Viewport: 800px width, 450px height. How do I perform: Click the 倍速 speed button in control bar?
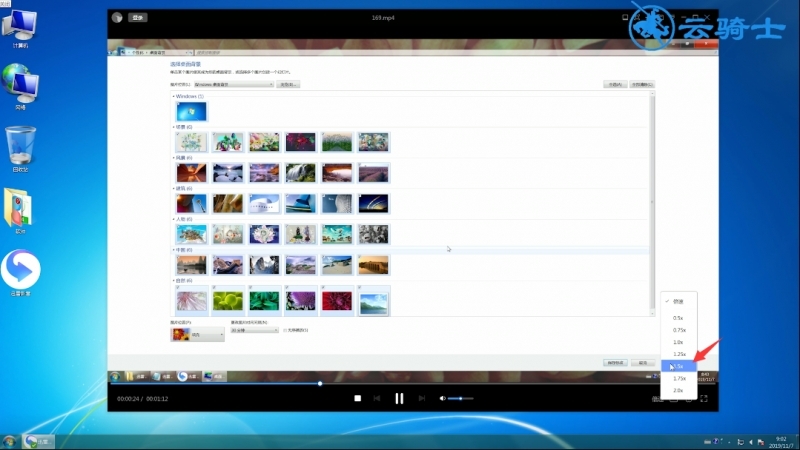pyautogui.click(x=656, y=399)
